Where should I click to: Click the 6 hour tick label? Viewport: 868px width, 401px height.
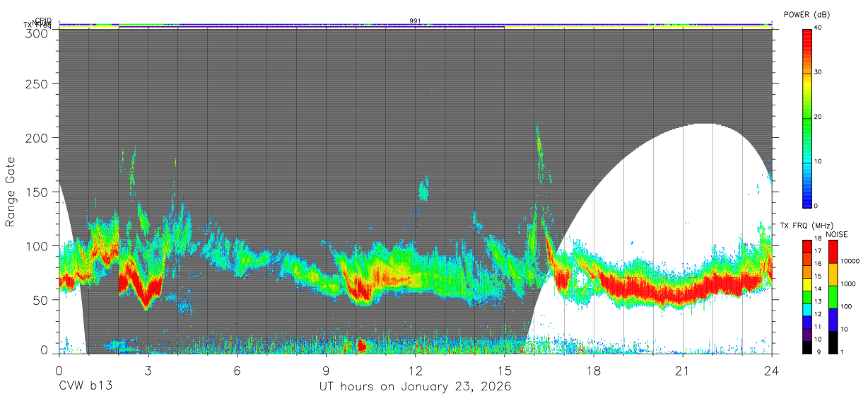[x=237, y=370]
